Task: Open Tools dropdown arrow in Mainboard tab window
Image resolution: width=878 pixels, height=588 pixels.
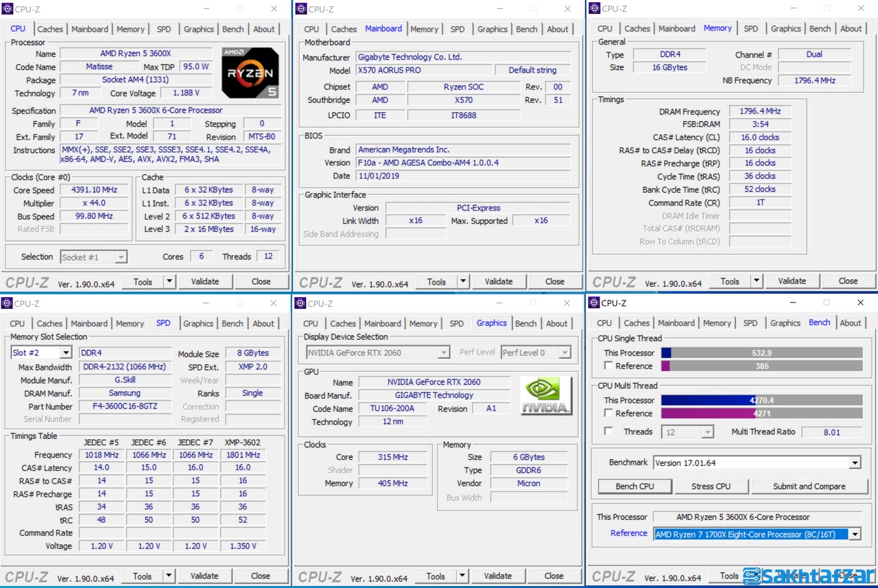Action: 463,281
